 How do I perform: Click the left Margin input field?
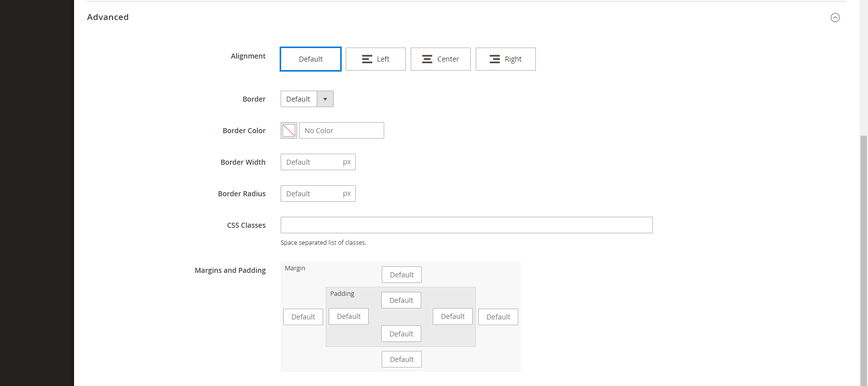point(303,317)
